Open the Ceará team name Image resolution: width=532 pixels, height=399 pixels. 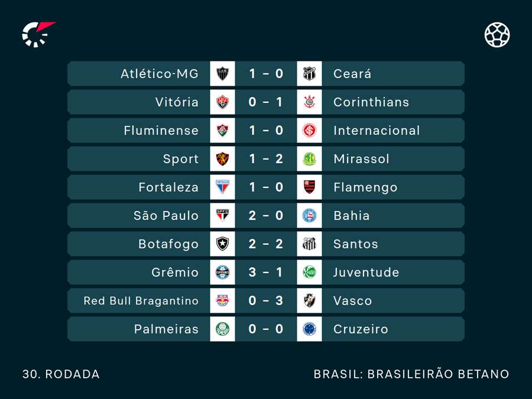[x=352, y=74]
